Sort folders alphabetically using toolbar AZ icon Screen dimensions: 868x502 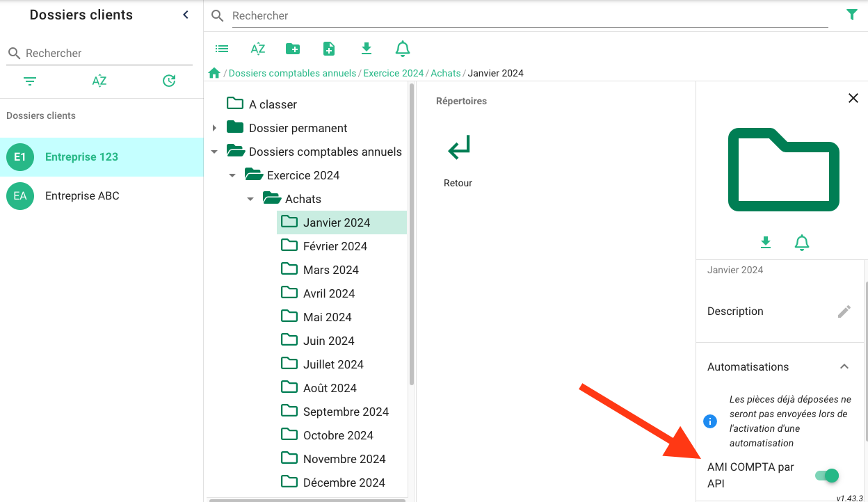(258, 49)
